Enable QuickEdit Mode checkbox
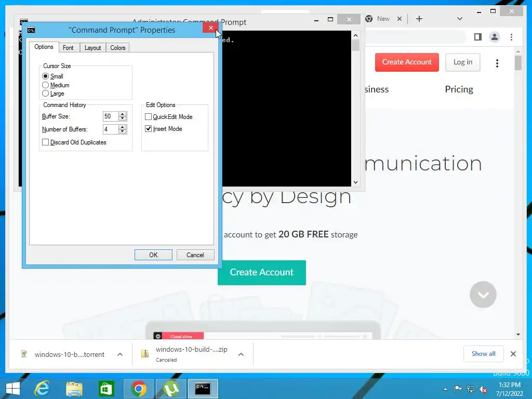Image resolution: width=532 pixels, height=399 pixels. [148, 117]
